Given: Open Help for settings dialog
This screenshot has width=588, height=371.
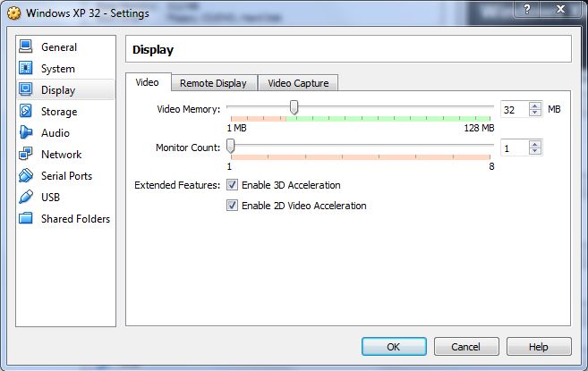Looking at the screenshot, I should click(x=539, y=347).
